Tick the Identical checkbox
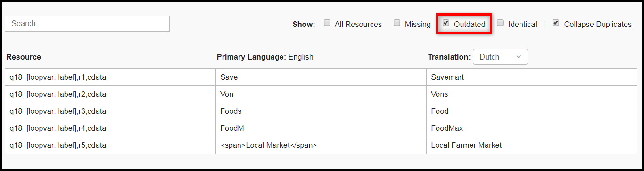This screenshot has width=644, height=171. (x=500, y=23)
